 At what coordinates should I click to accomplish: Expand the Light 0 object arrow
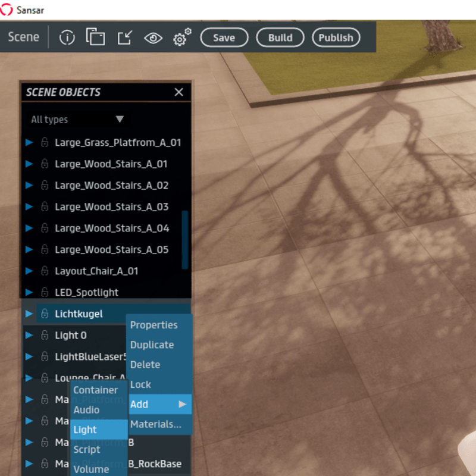coord(29,336)
